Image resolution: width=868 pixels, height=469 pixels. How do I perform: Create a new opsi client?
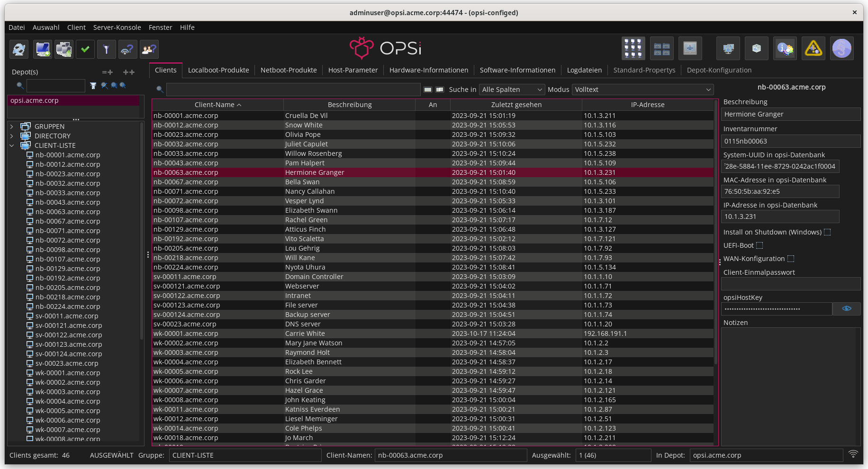[x=42, y=49]
